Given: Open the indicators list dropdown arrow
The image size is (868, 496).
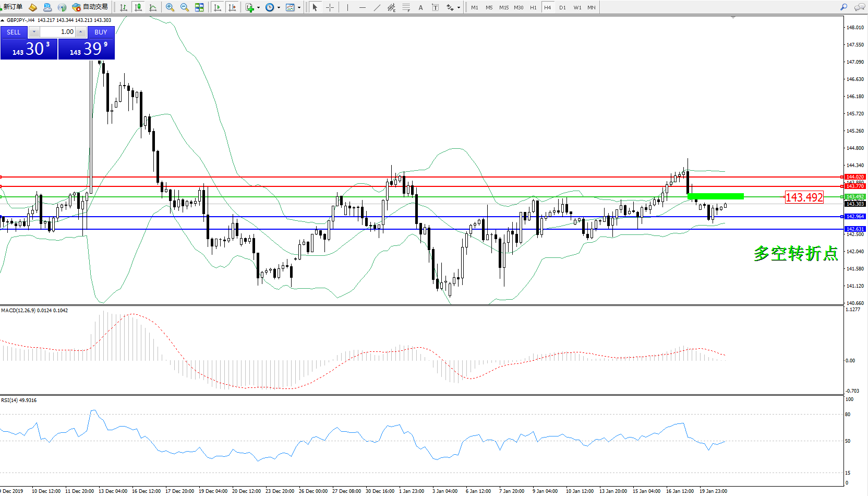Looking at the screenshot, I should pyautogui.click(x=258, y=7).
